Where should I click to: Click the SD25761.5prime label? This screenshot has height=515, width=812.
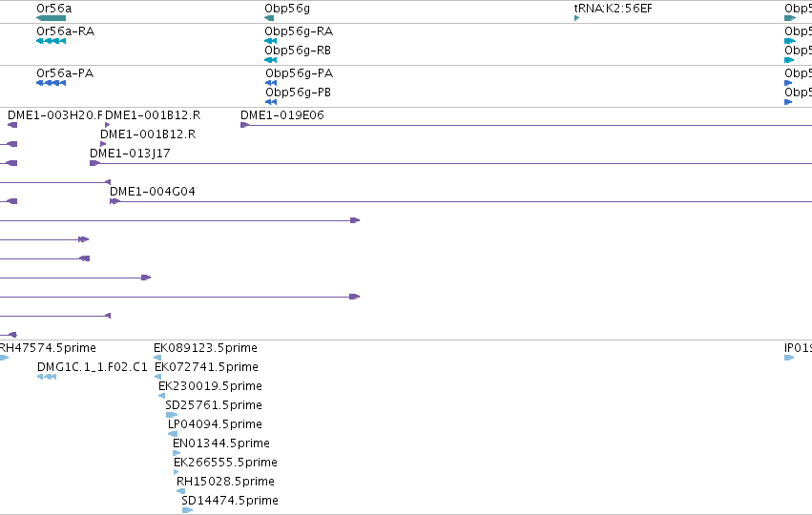[214, 405]
